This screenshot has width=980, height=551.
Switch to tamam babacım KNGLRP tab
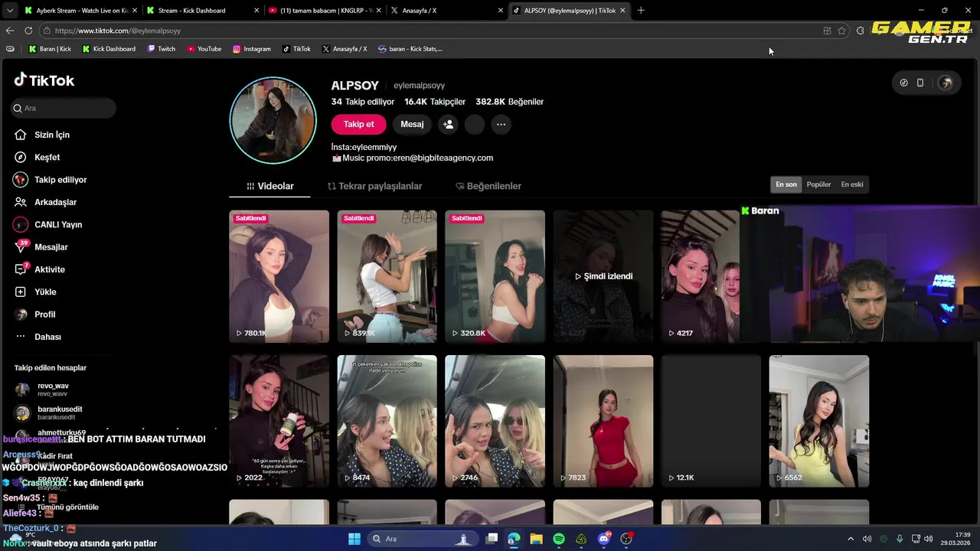pos(325,11)
